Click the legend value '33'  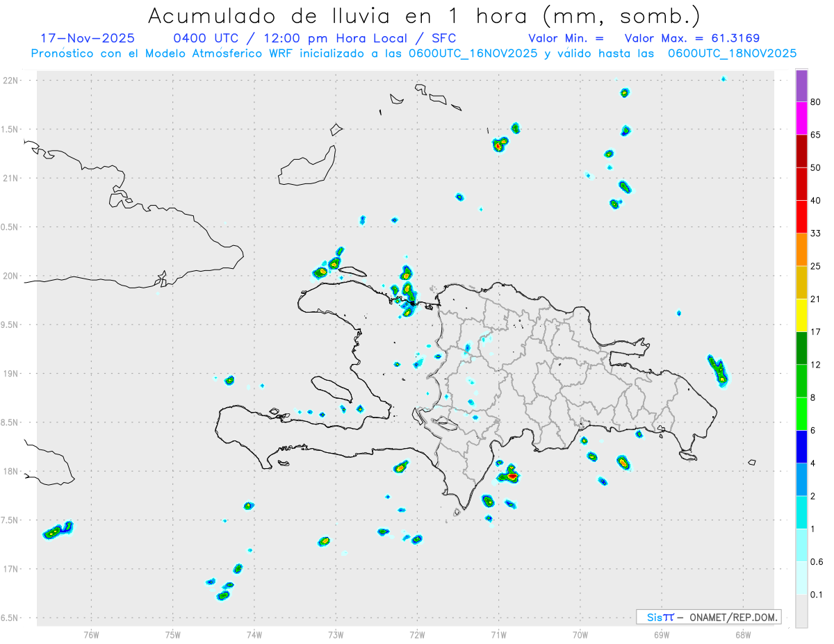816,233
